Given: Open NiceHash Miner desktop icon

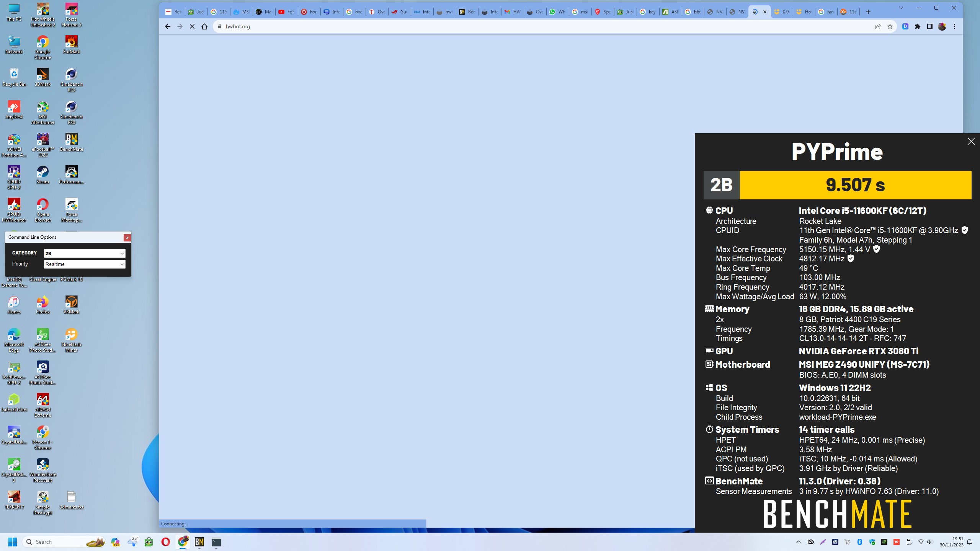Looking at the screenshot, I should coord(72,340).
